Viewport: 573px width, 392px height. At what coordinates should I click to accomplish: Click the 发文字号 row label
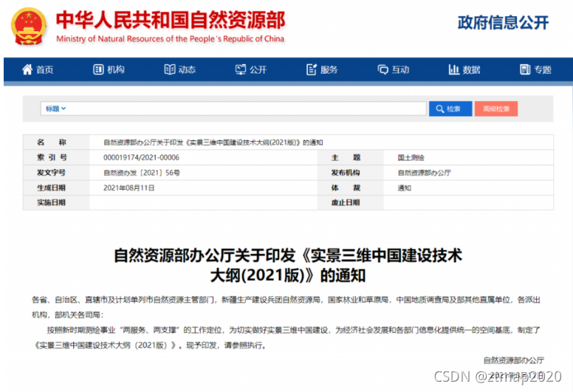tap(51, 173)
